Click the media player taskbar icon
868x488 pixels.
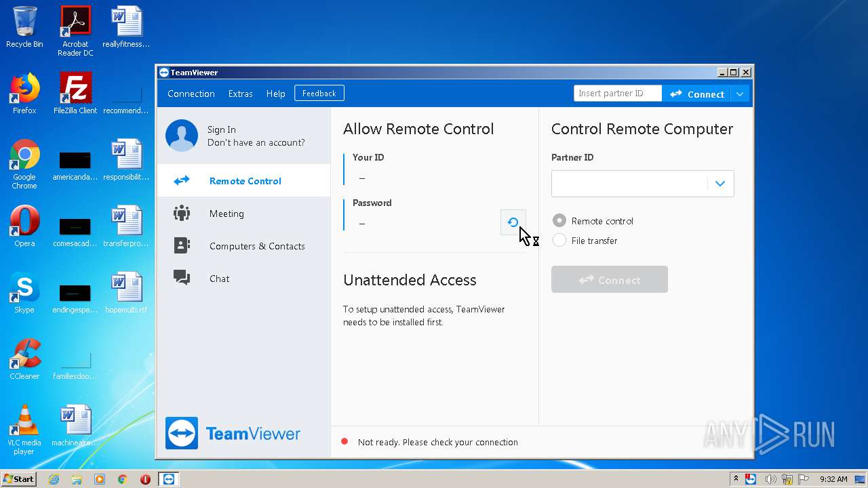tap(100, 479)
